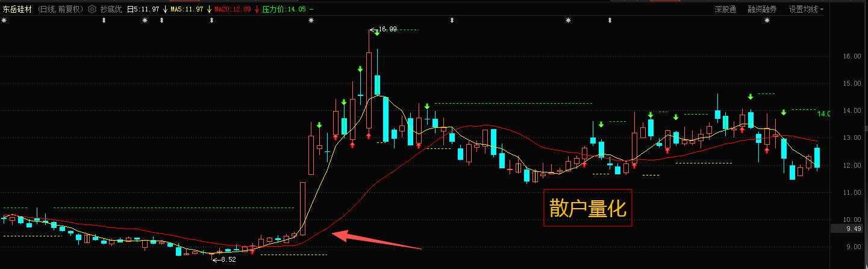This screenshot has width=868, height=269.
Task: Click the yellow down arrow after MA5
Action: tap(208, 9)
